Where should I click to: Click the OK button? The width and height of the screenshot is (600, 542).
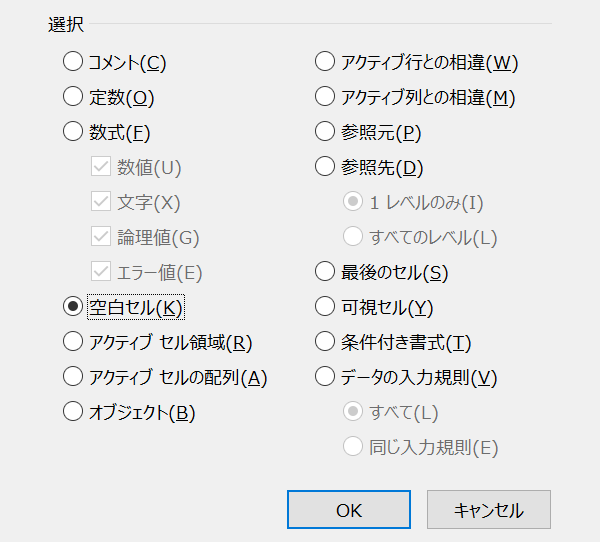[x=348, y=509]
